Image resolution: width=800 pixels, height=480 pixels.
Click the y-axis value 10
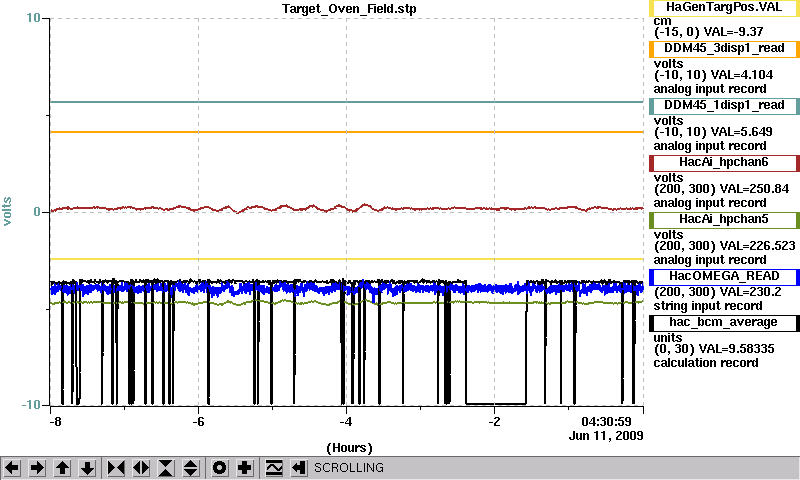coord(33,18)
